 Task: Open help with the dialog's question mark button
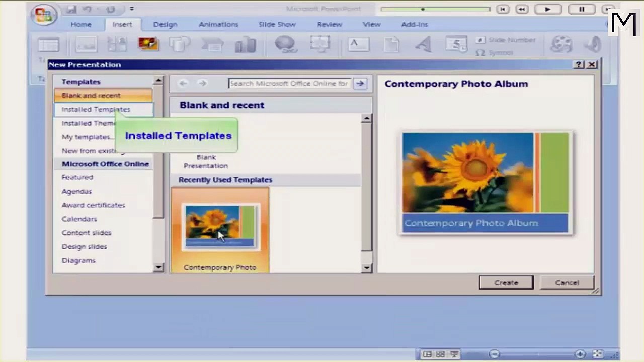point(579,64)
